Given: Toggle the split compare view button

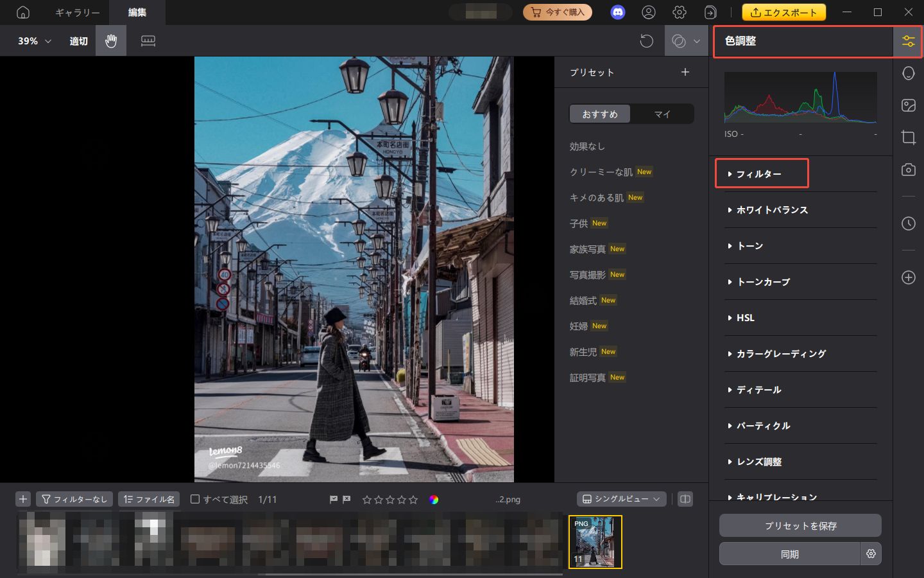Looking at the screenshot, I should 685,499.
